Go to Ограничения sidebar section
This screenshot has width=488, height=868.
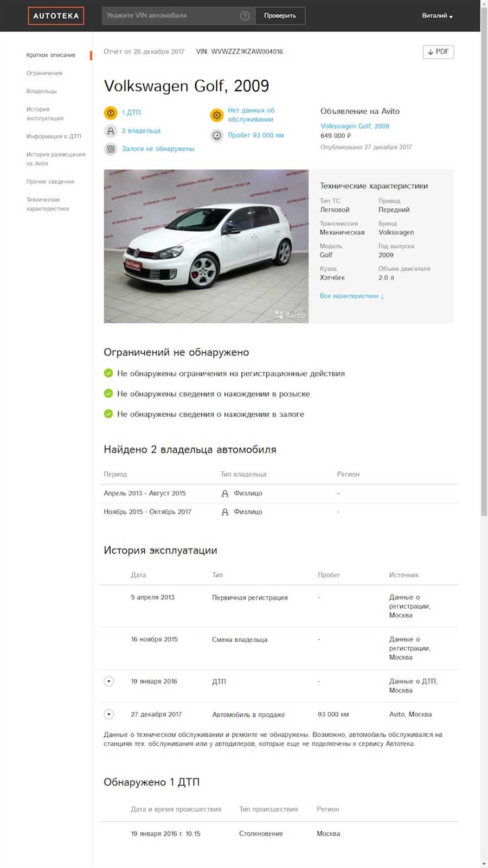44,73
